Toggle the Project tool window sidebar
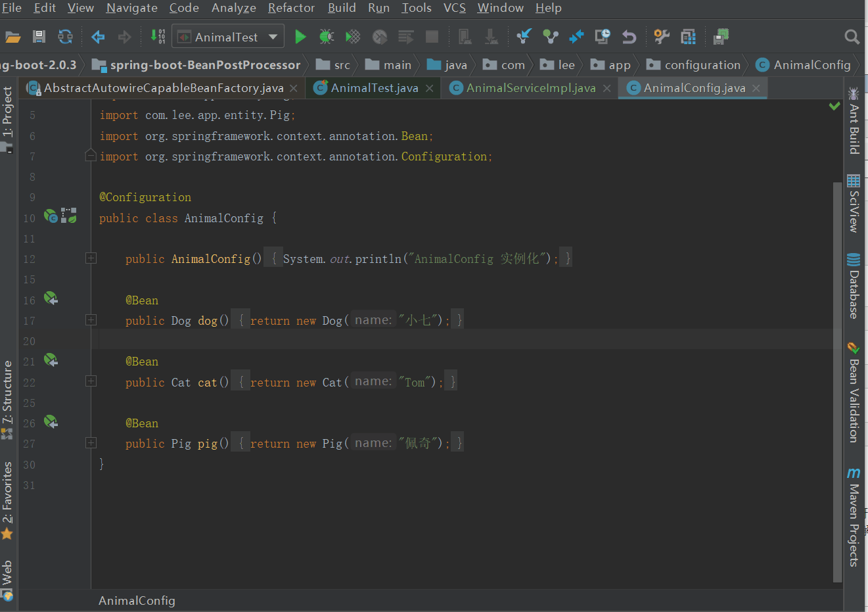Image resolution: width=868 pixels, height=612 pixels. point(7,118)
